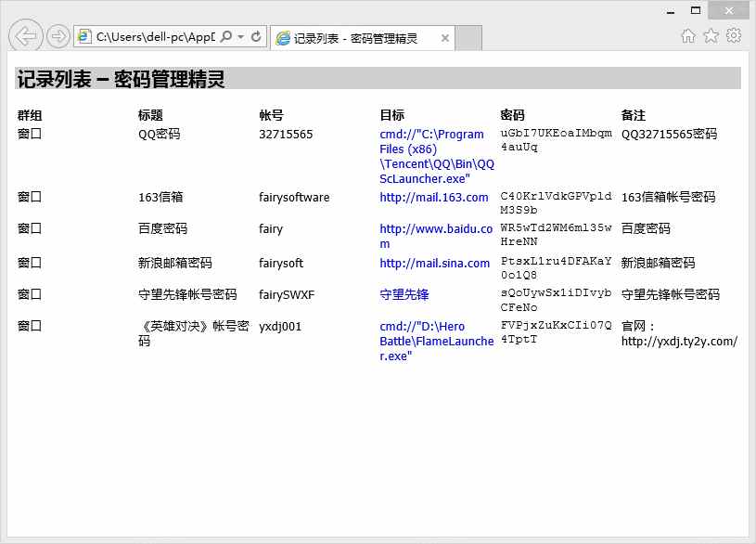This screenshot has width=756, height=544.
Task: Click the 群组 column header
Action: tap(30, 115)
